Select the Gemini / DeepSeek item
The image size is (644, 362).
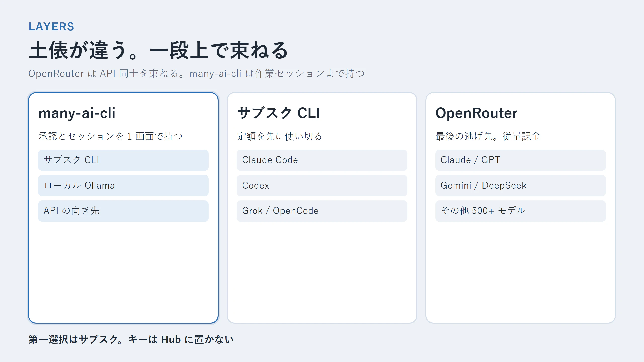pyautogui.click(x=520, y=186)
